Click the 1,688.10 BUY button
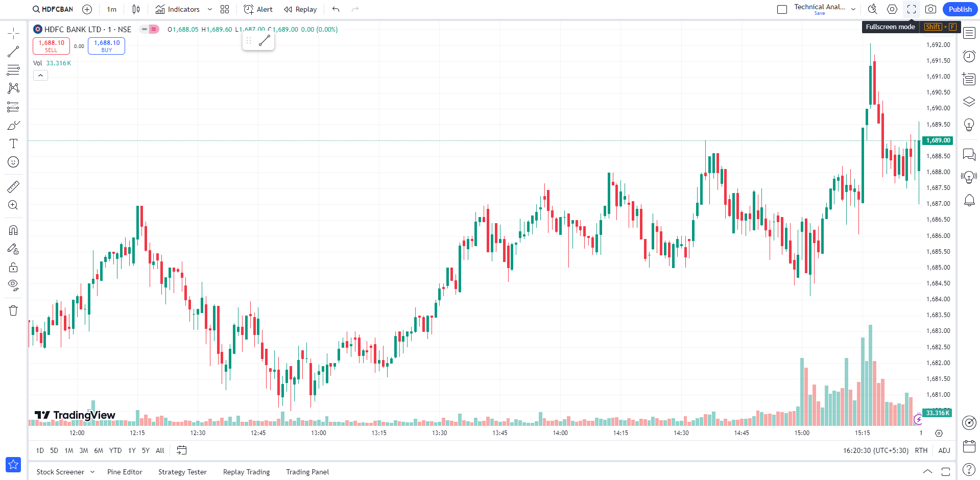Viewport: 980px width, 480px height. point(106,46)
